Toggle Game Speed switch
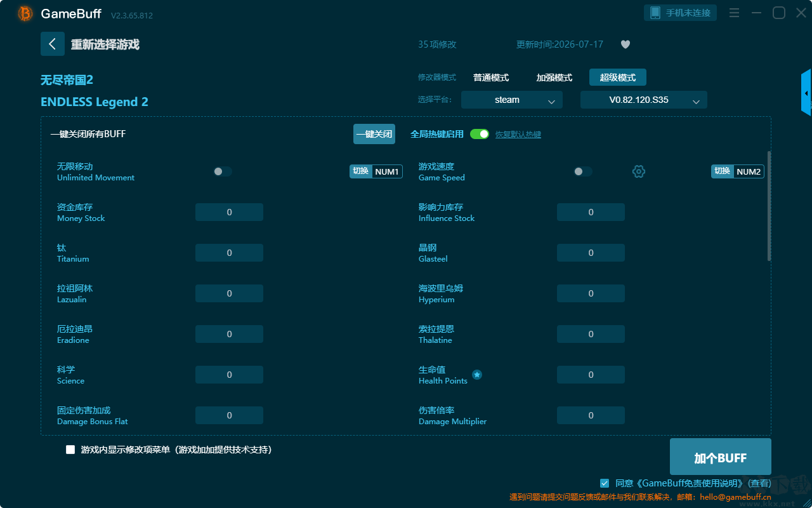The width and height of the screenshot is (812, 508). (583, 171)
